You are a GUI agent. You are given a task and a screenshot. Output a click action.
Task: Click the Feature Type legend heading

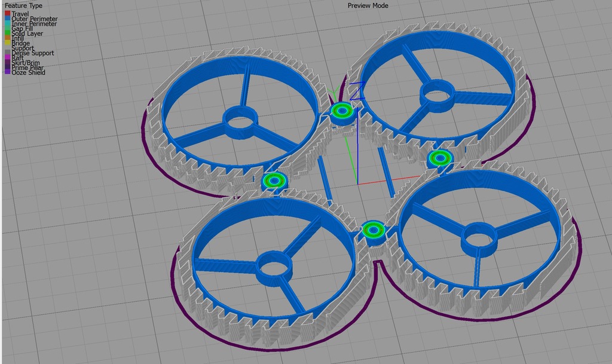pos(23,6)
